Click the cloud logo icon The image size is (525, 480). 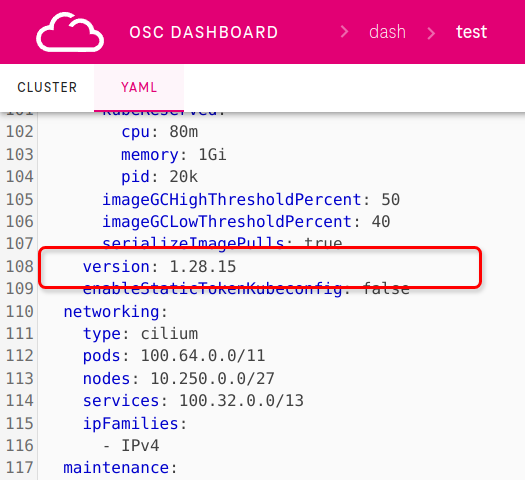pyautogui.click(x=70, y=32)
